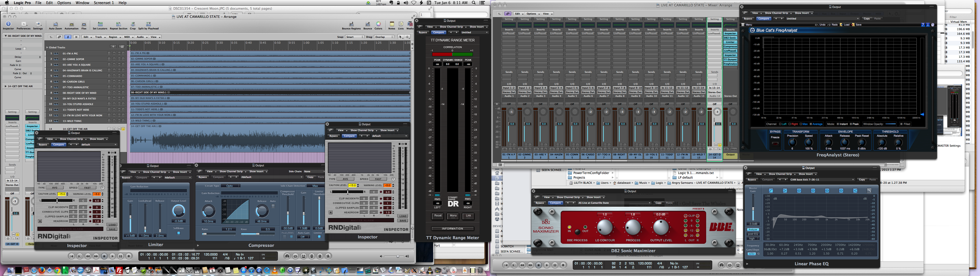
Task: Open Firefox from the Dock
Action: click(x=41, y=270)
